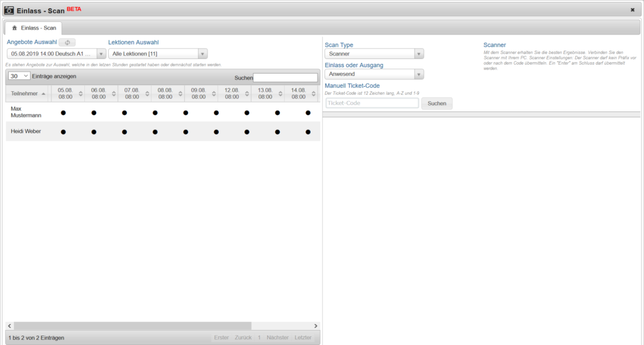The width and height of the screenshot is (644, 345).
Task: Click the home icon on the Einlass - Scan tab
Action: (14, 28)
